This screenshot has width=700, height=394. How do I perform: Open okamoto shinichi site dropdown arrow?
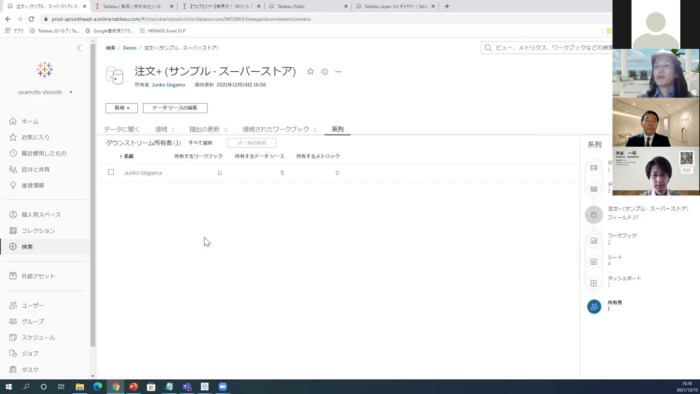tap(71, 92)
